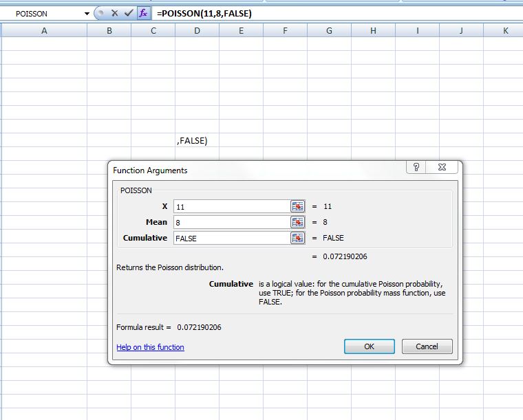Expand the Name Box dropdown arrow
523x420 pixels.
pyautogui.click(x=87, y=14)
